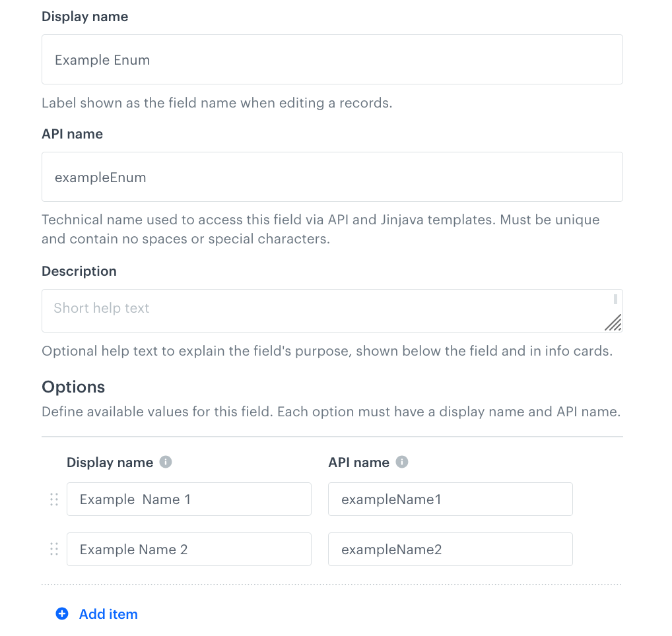
Task: Click Add item to create a new option
Action: pos(108,614)
